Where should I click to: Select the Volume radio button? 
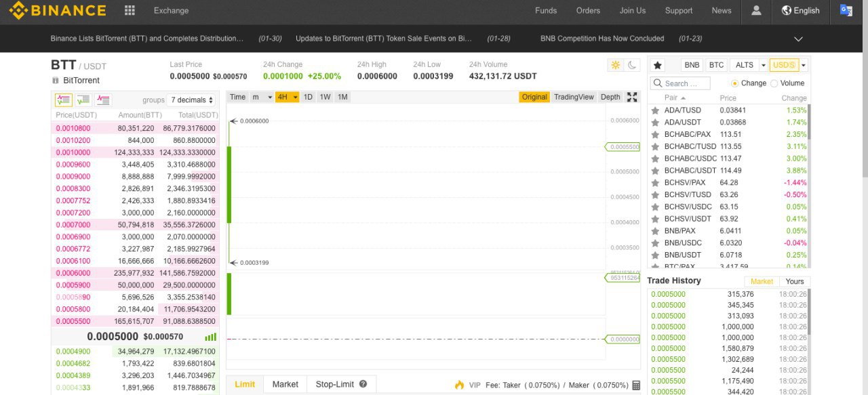(x=774, y=83)
